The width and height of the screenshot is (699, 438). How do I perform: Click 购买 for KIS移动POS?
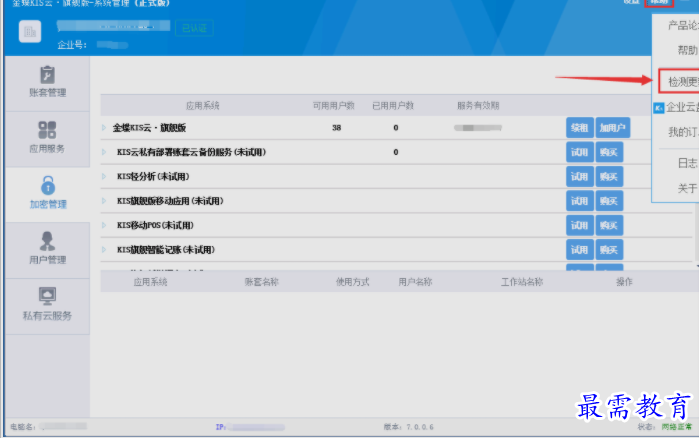609,225
